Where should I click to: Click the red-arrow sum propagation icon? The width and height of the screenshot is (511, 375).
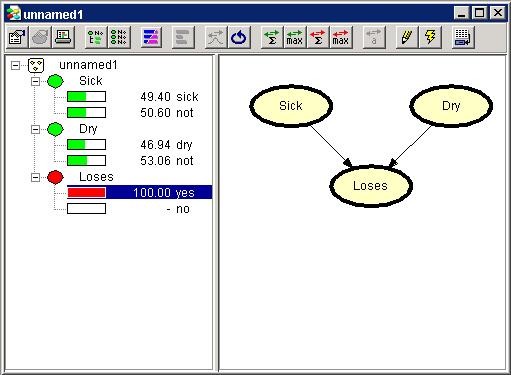(x=318, y=37)
